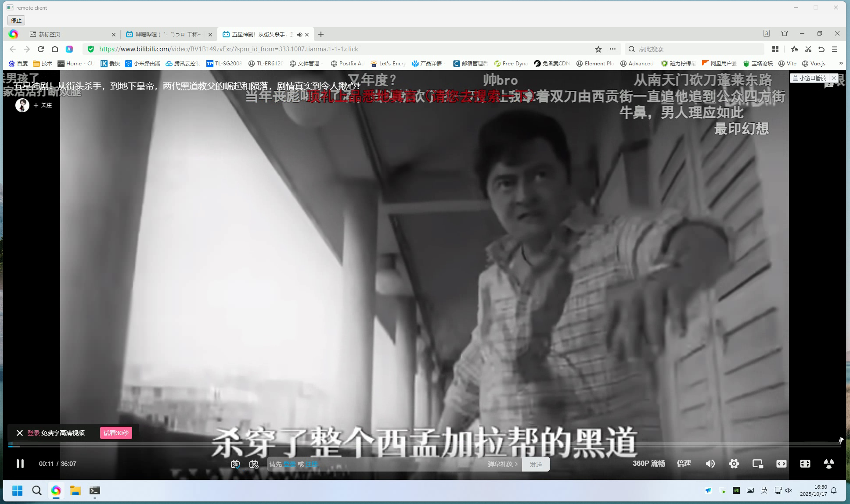Exit fullscreen via rightmost player icon
Image resolution: width=850 pixels, height=504 pixels.
click(x=828, y=464)
